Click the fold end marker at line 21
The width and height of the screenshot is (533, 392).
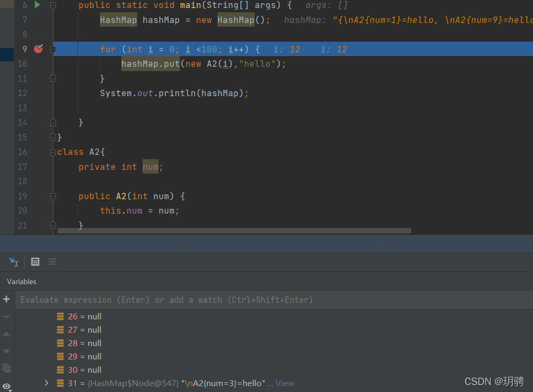pos(53,225)
